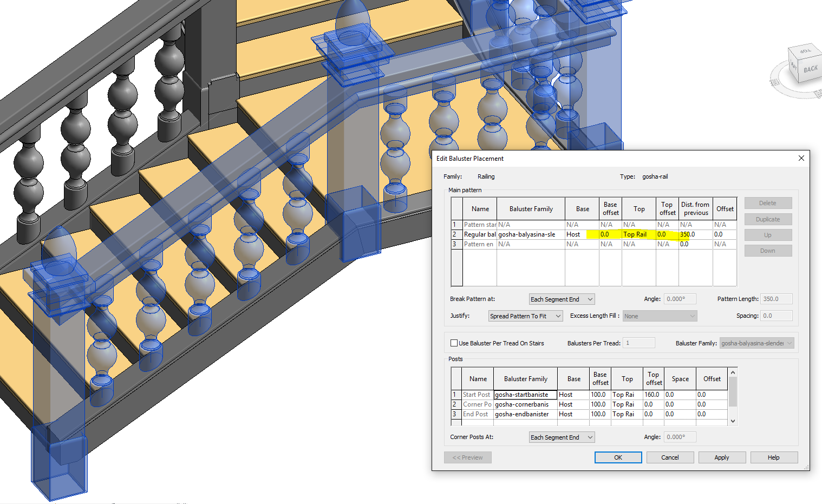
Task: Open the Justify dropdown
Action: pyautogui.click(x=525, y=316)
